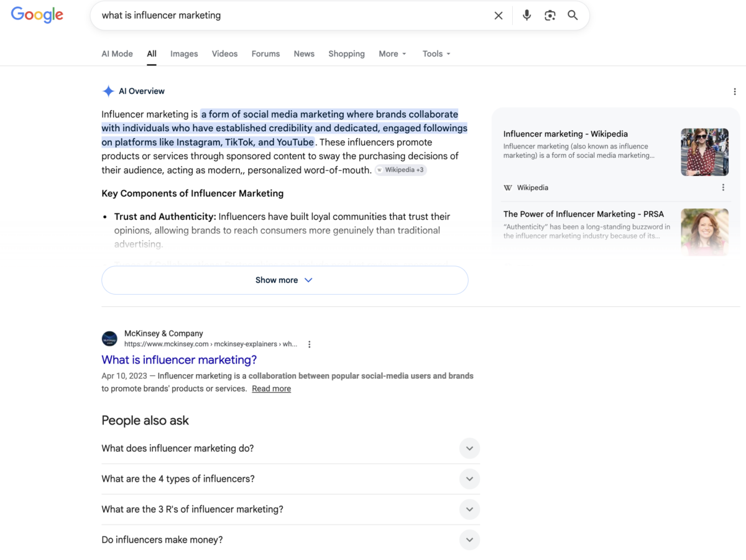
Task: Click inside the search query field
Action: pyautogui.click(x=292, y=16)
